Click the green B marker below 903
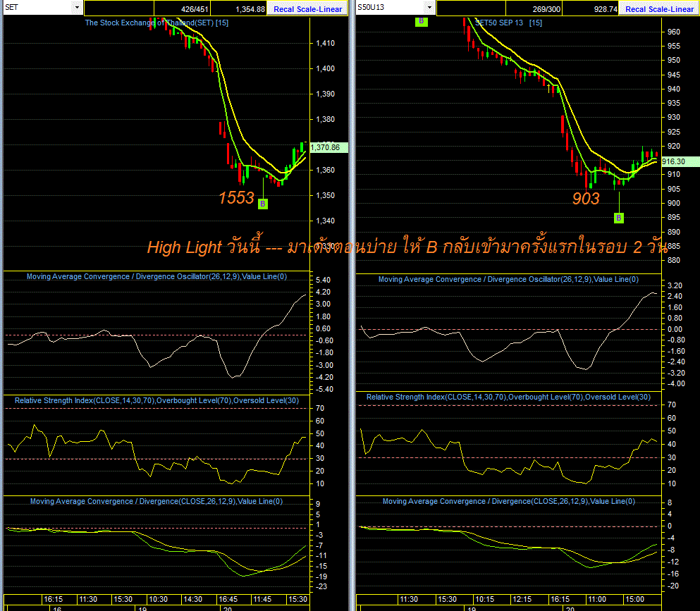The width and height of the screenshot is (700, 611). (619, 218)
